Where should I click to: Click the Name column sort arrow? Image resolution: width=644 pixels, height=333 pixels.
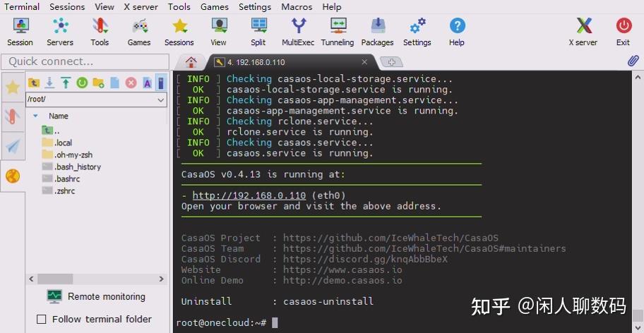(35, 116)
